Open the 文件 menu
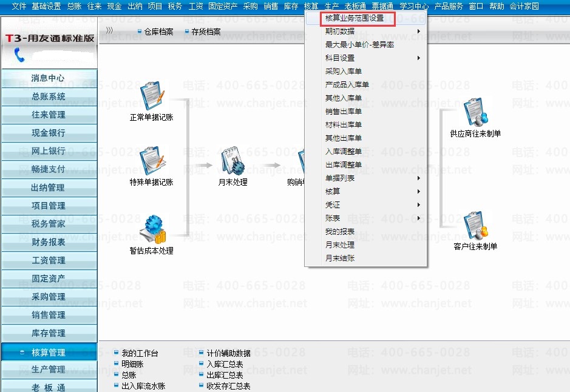Image resolution: width=570 pixels, height=392 pixels. (x=19, y=6)
